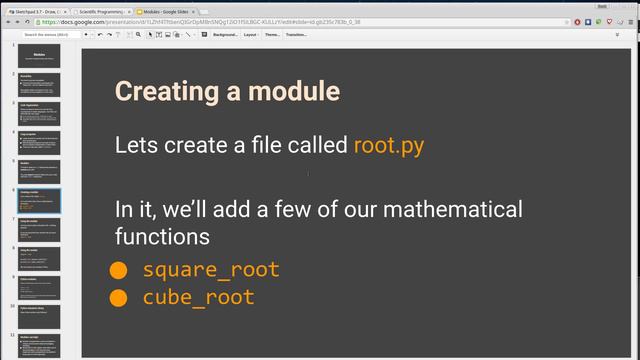Image resolution: width=640 pixels, height=360 pixels.
Task: Switch to the Scientific Programming browser tab
Action: pos(101,12)
